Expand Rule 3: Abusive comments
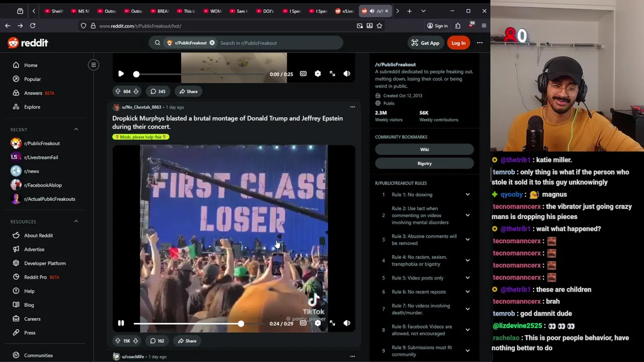The width and height of the screenshot is (644, 362). (425, 239)
